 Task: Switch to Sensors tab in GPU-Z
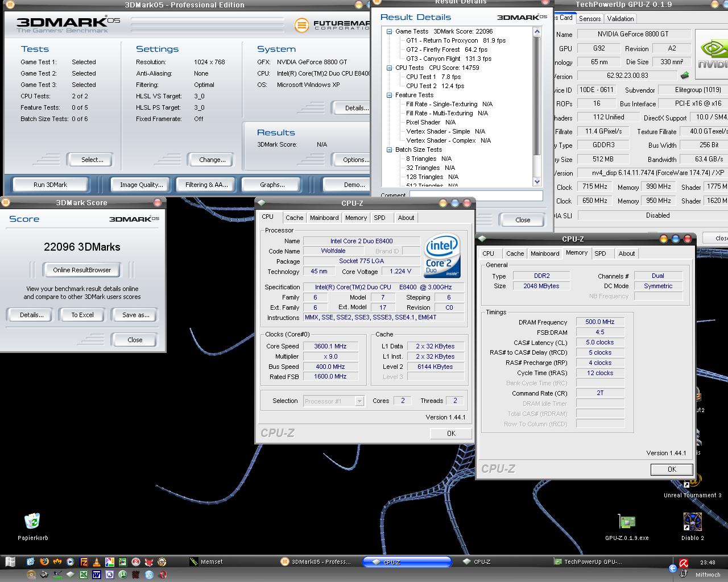(x=590, y=18)
